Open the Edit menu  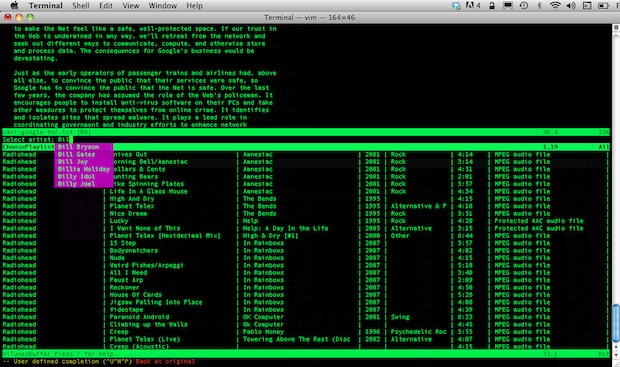tap(106, 6)
